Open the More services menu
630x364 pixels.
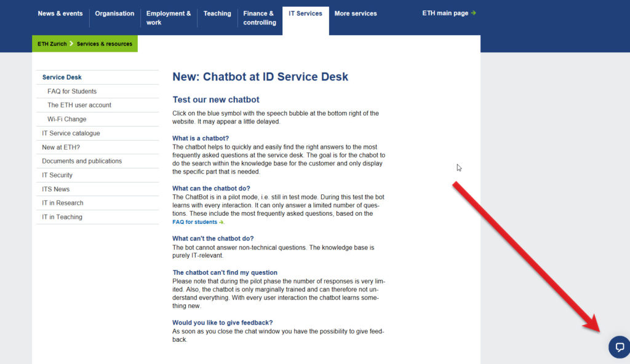(356, 14)
